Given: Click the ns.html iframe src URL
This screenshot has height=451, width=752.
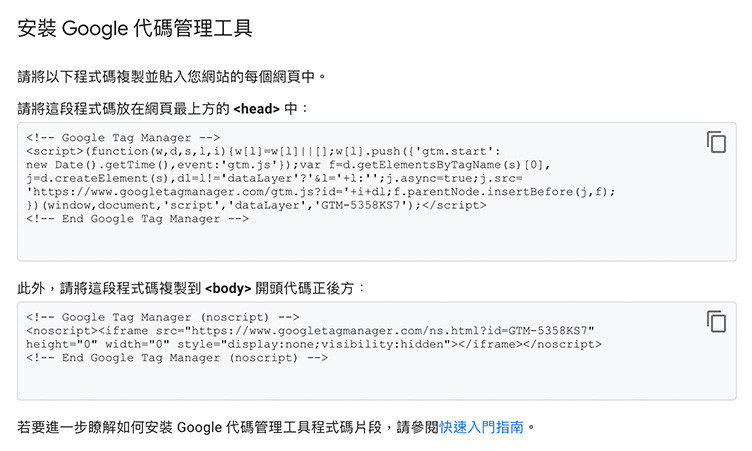Looking at the screenshot, I should tap(389, 331).
